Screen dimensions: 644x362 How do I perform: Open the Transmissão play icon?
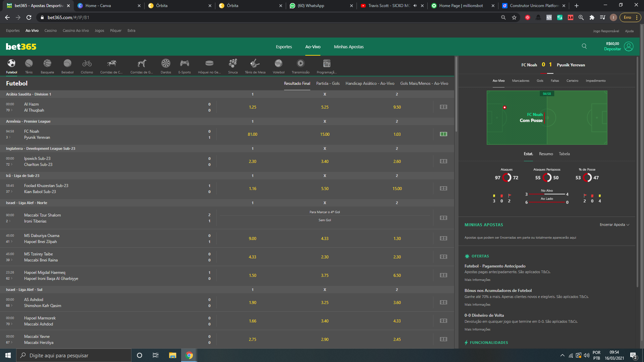pyautogui.click(x=301, y=63)
